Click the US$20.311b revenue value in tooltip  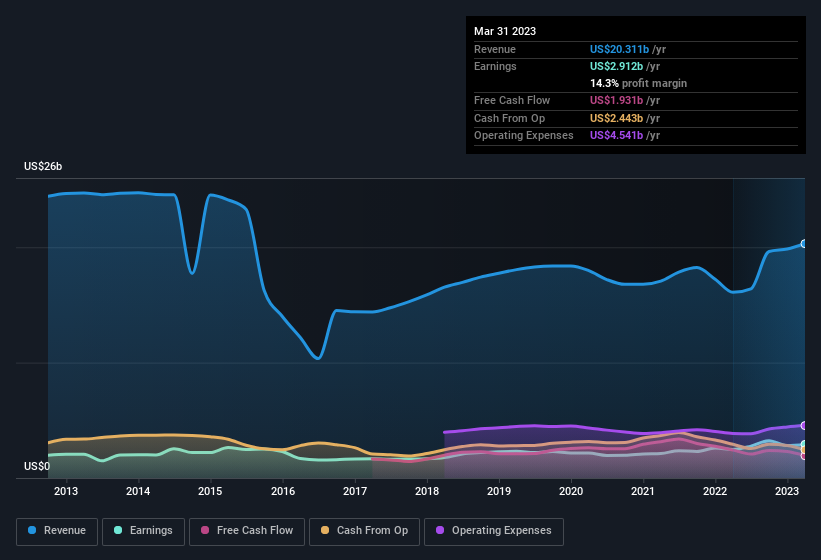coord(619,49)
